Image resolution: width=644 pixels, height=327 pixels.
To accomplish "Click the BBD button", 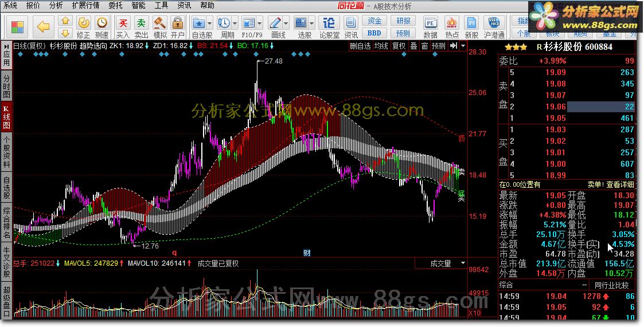I will tap(374, 33).
